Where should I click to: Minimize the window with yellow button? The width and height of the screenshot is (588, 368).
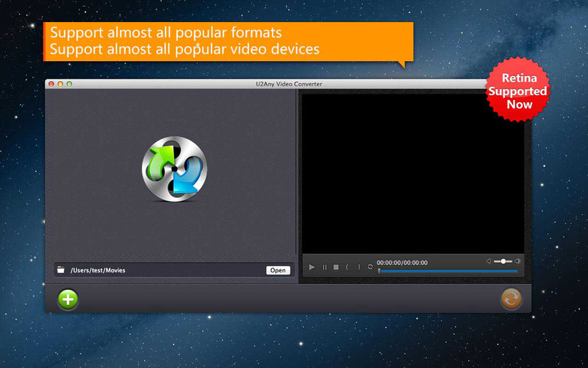tap(60, 84)
